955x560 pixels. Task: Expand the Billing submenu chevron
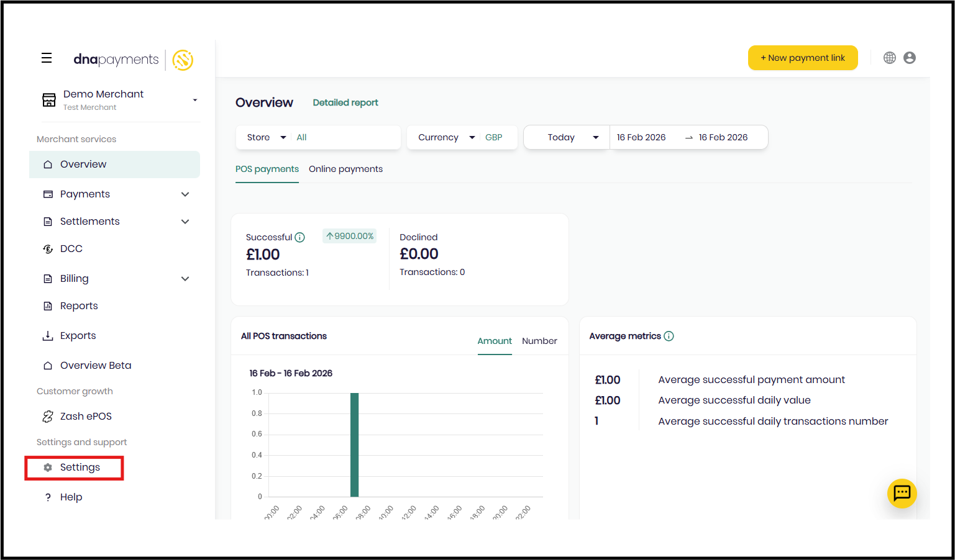[185, 279]
